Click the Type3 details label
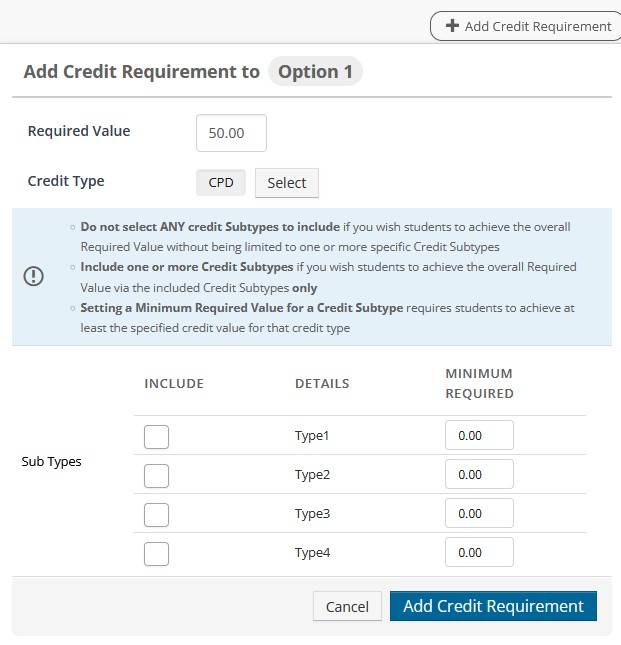621x645 pixels. pos(312,514)
